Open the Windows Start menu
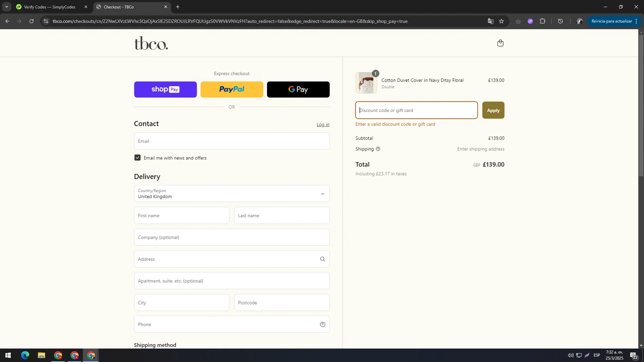The width and height of the screenshot is (644, 362). click(8, 355)
